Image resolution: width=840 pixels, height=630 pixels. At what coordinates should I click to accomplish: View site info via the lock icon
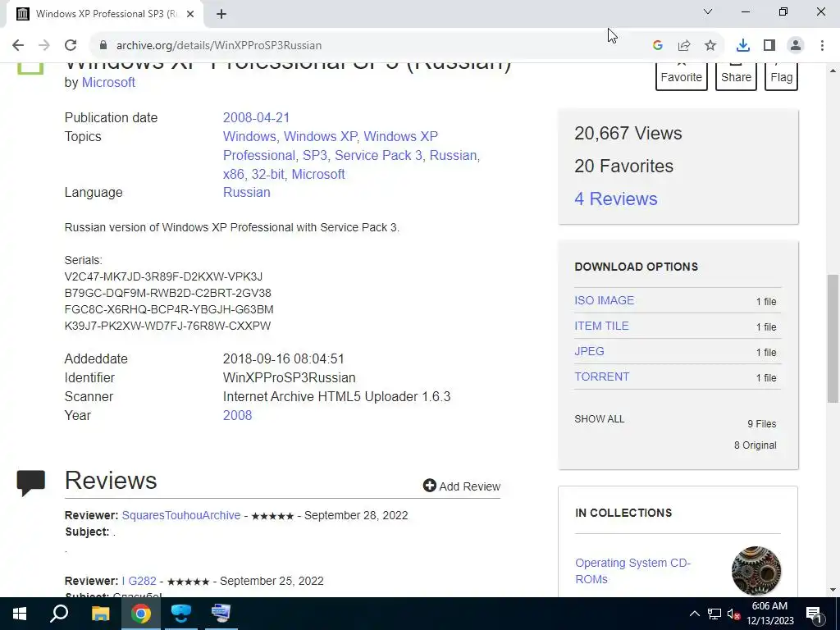[103, 46]
